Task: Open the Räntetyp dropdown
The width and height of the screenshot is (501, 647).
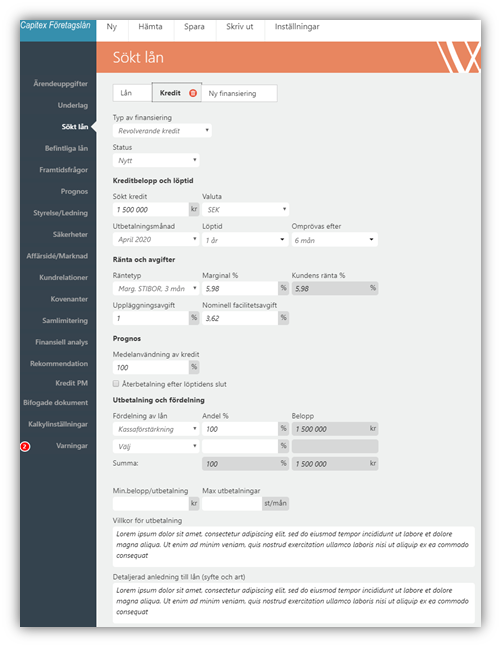Action: pos(156,288)
